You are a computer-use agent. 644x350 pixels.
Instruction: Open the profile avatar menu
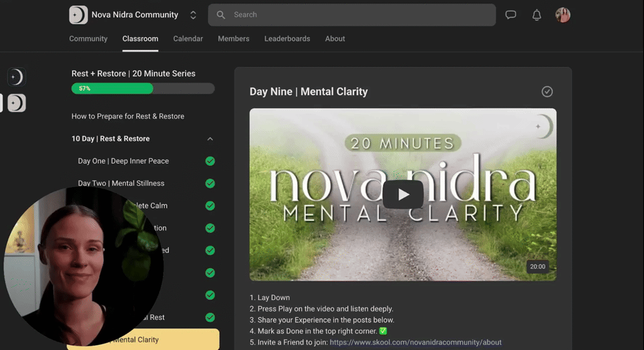coord(563,15)
